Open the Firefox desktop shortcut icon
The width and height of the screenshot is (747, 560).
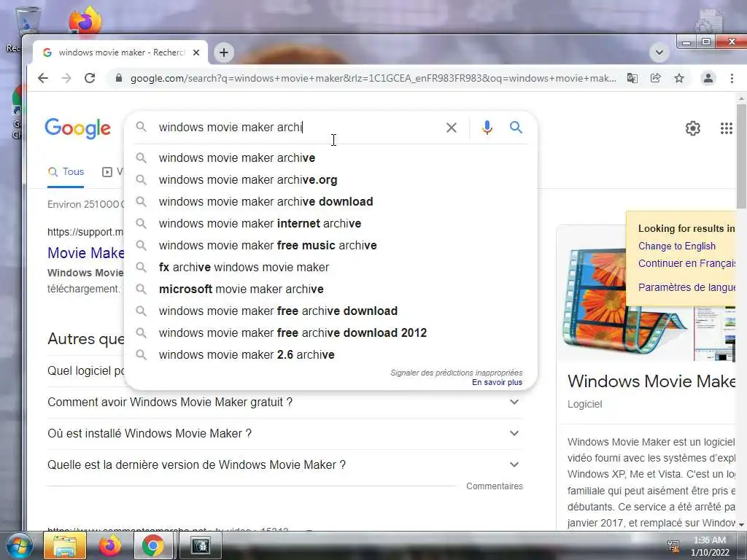coord(85,21)
